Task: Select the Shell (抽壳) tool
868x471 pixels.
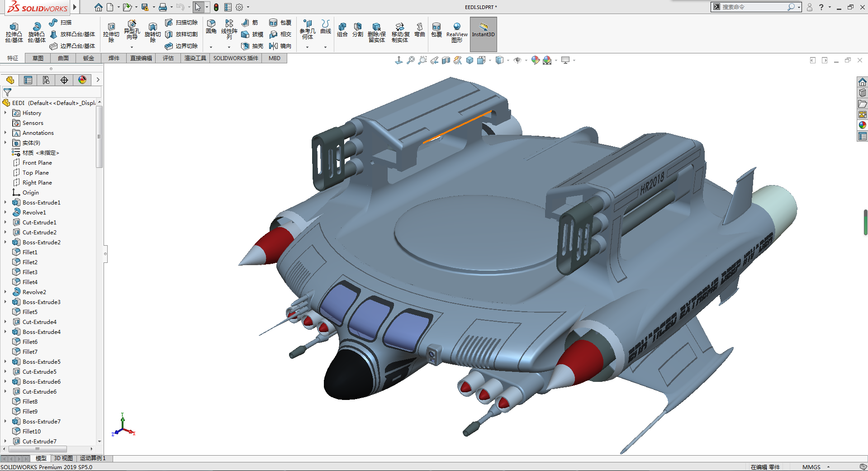Action: tap(252, 46)
